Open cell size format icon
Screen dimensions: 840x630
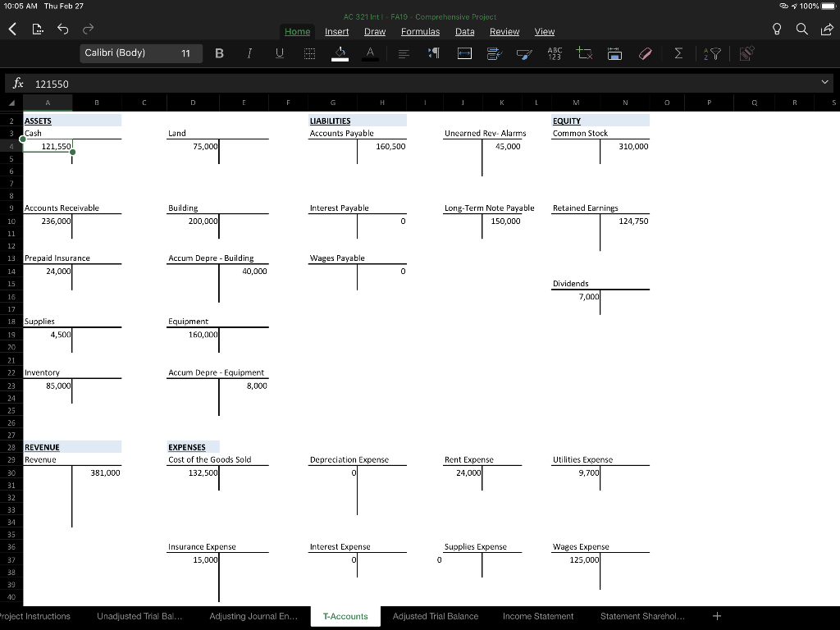coord(614,53)
